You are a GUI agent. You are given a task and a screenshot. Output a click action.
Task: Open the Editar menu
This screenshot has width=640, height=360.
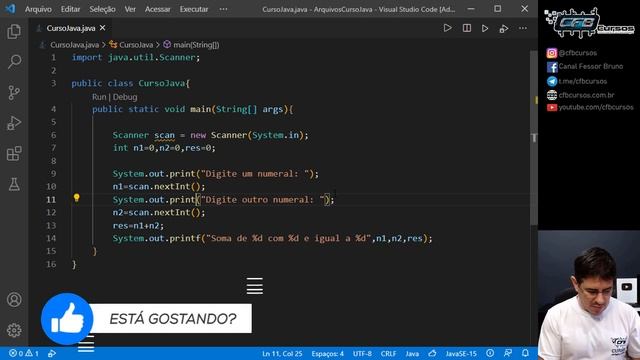(71, 9)
